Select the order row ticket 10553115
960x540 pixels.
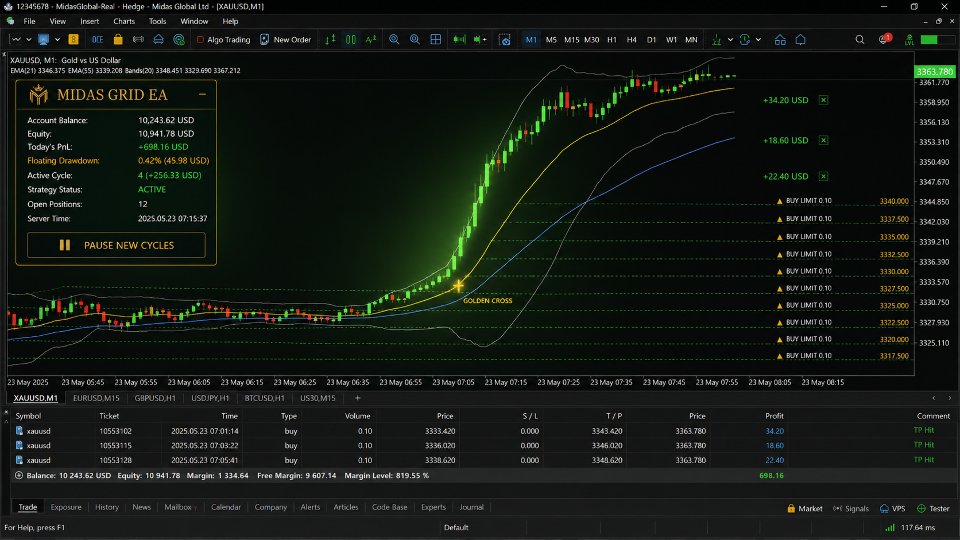click(482, 445)
